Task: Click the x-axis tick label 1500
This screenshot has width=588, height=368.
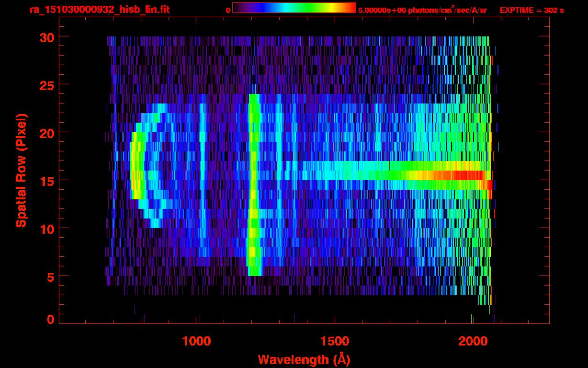Action: (334, 341)
